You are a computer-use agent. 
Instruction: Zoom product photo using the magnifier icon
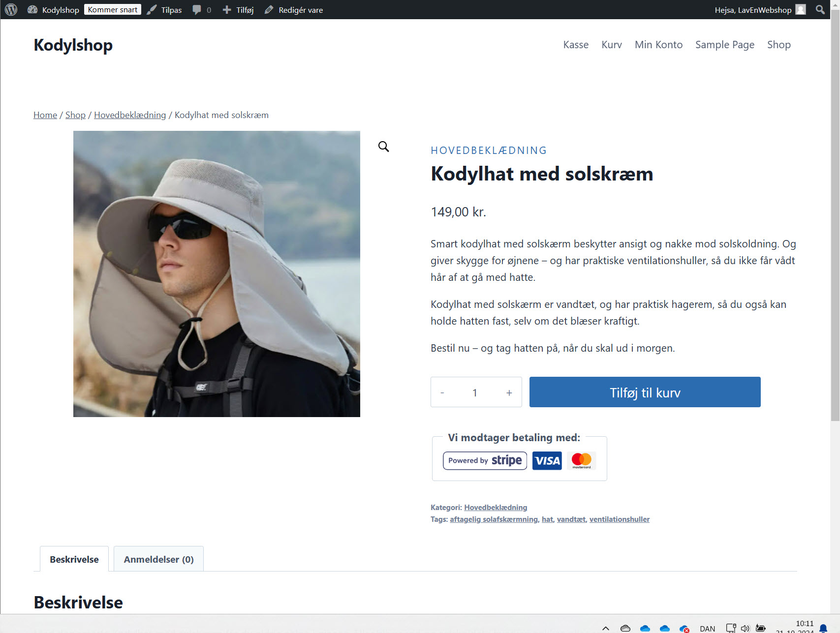[383, 146]
